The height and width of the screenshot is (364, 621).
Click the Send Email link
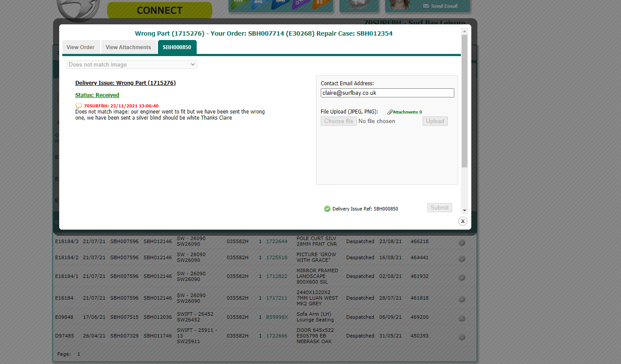point(440,6)
